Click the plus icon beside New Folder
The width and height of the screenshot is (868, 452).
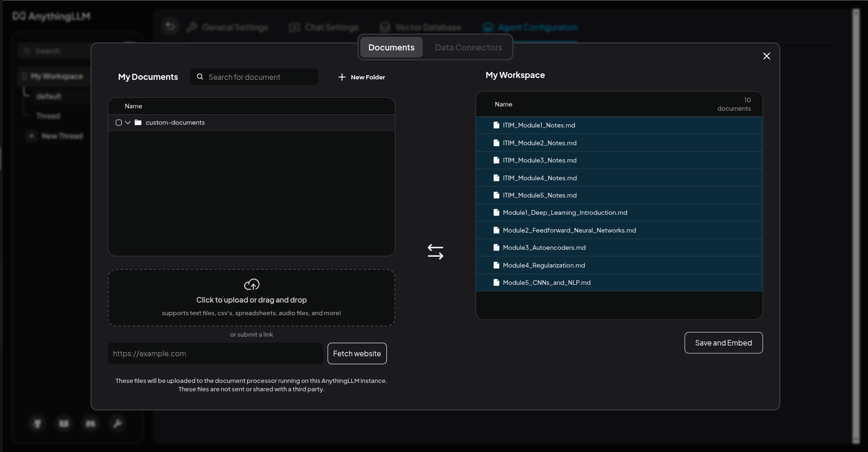(342, 77)
